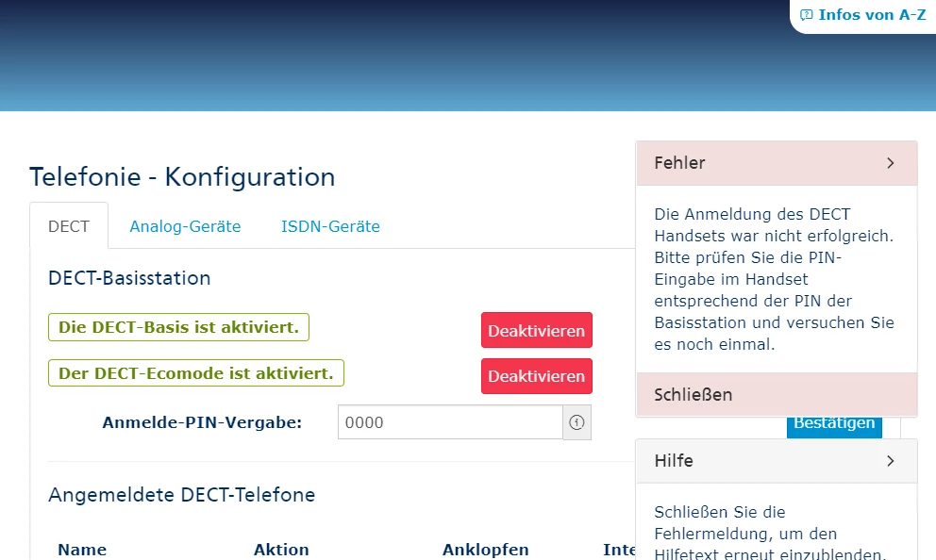Click the Aktion column header

[x=281, y=550]
